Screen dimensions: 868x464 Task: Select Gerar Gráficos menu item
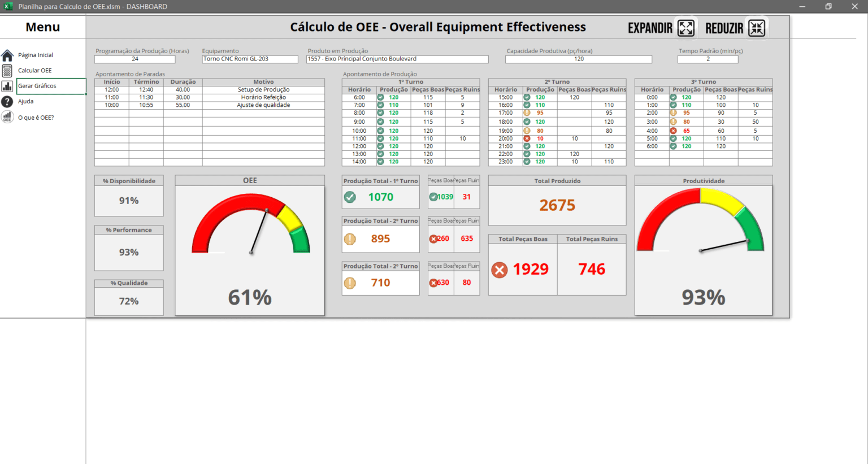click(x=37, y=86)
